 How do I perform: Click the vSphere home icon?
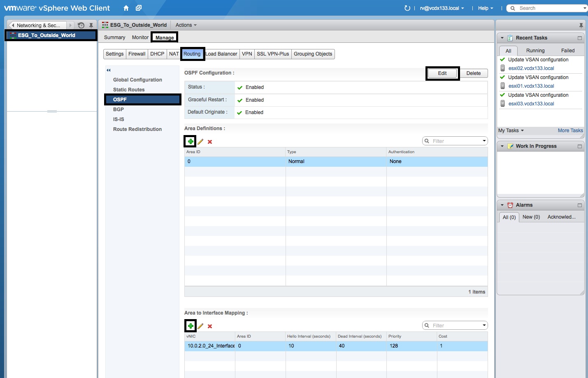point(126,8)
